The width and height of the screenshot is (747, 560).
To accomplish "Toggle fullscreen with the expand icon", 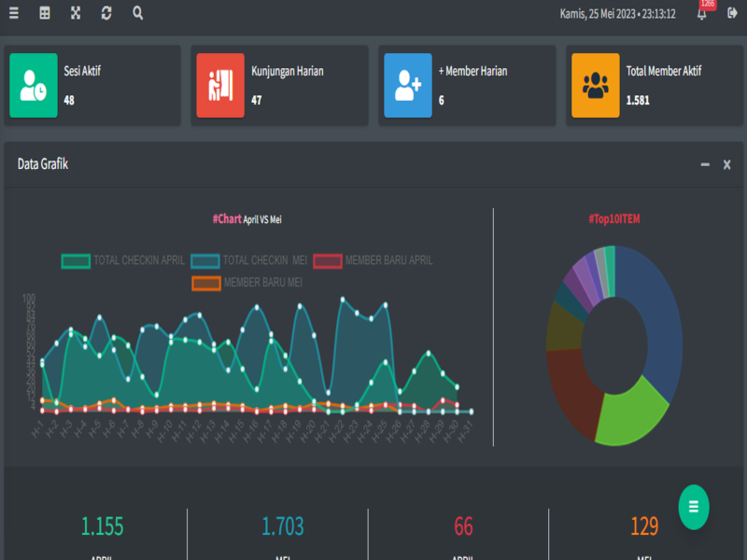I will pyautogui.click(x=76, y=13).
